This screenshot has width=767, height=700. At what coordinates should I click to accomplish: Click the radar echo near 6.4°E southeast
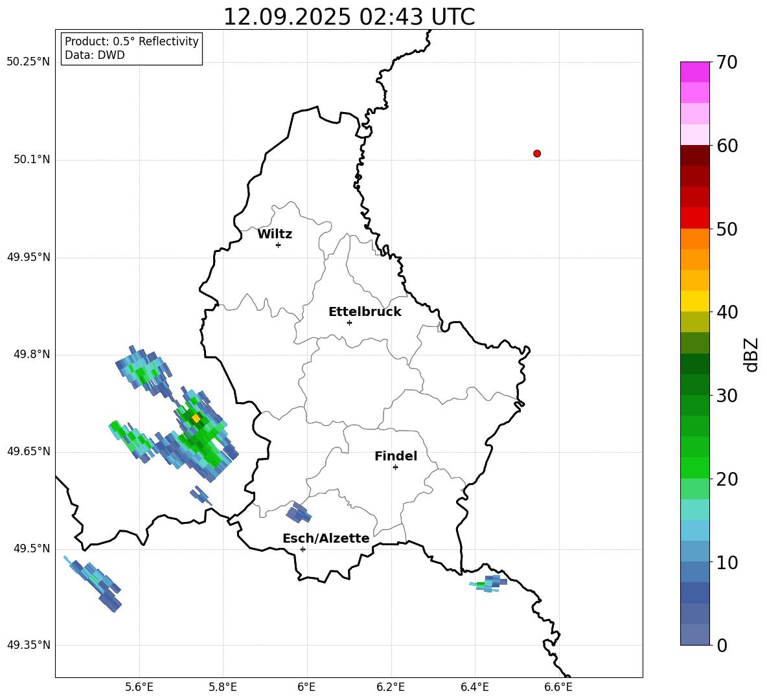click(x=488, y=583)
